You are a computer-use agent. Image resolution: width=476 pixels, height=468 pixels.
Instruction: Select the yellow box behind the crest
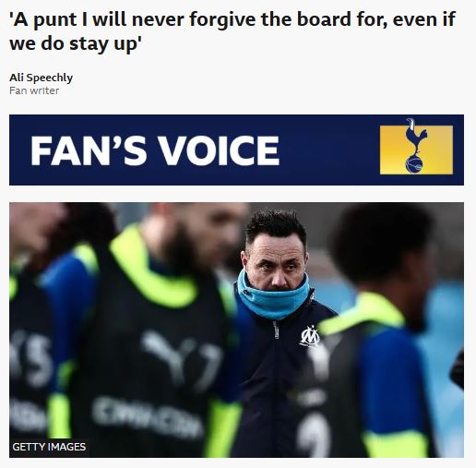point(416,150)
